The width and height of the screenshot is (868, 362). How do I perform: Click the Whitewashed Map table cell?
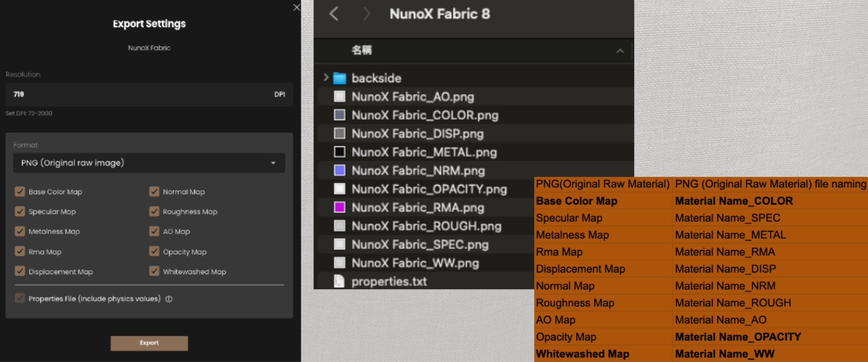[603, 354]
